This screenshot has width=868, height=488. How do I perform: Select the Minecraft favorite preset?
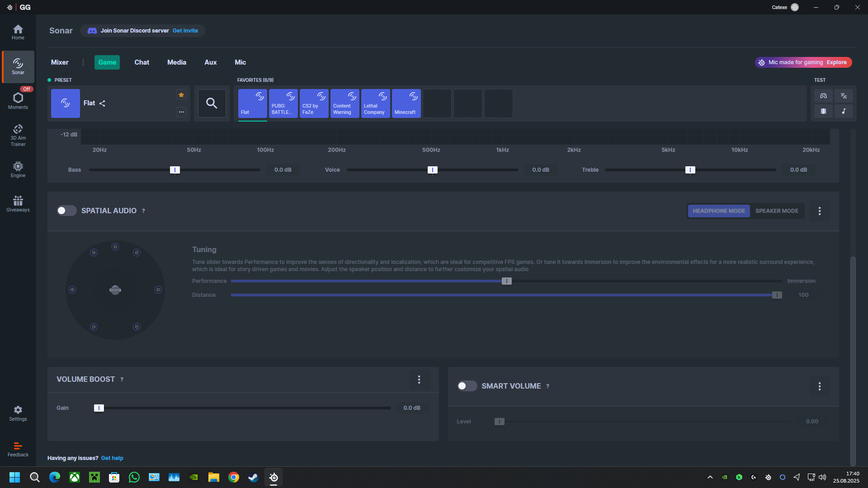coord(406,103)
